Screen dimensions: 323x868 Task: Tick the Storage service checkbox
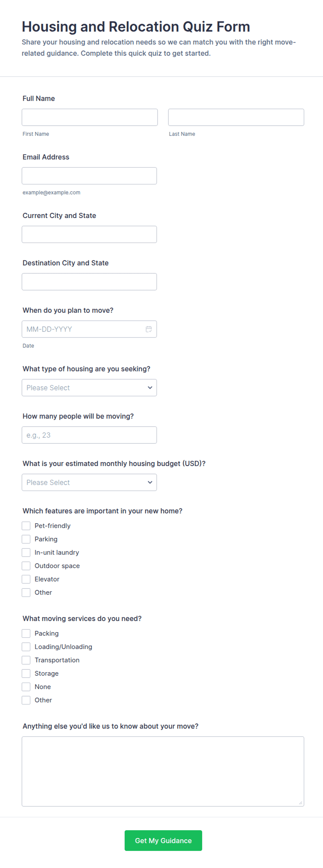tap(26, 673)
